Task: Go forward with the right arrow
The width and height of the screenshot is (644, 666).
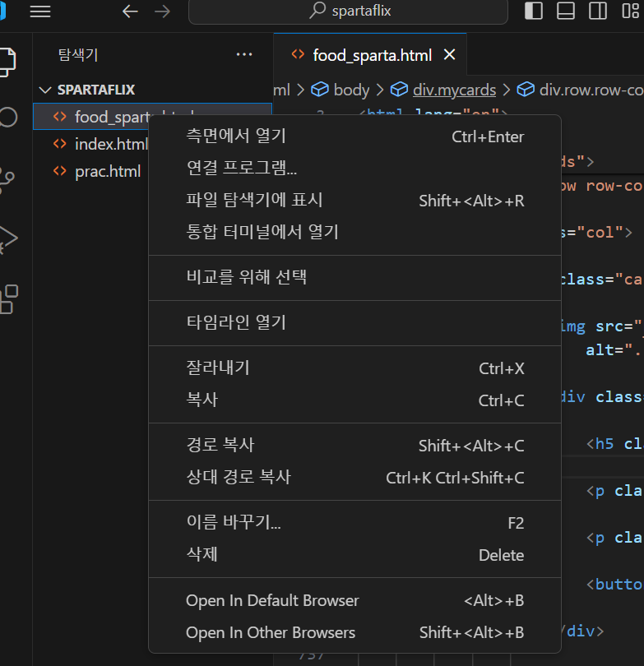Action: point(162,12)
